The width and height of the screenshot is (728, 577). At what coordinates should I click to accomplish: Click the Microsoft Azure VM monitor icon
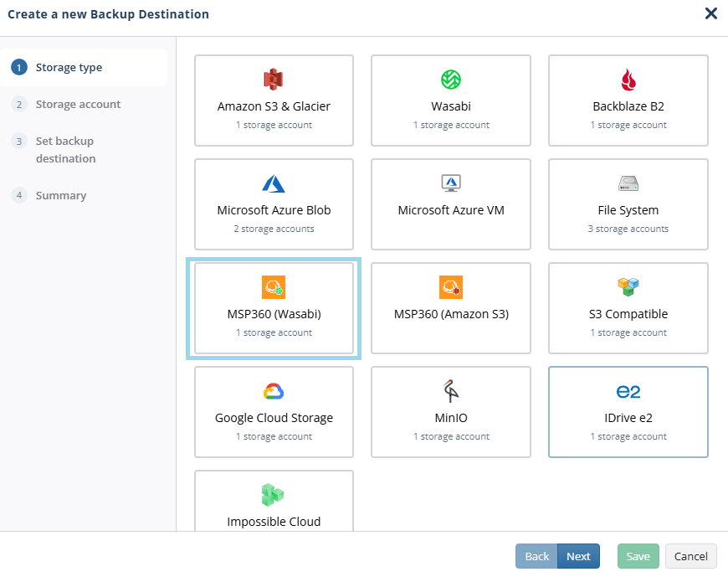[451, 183]
